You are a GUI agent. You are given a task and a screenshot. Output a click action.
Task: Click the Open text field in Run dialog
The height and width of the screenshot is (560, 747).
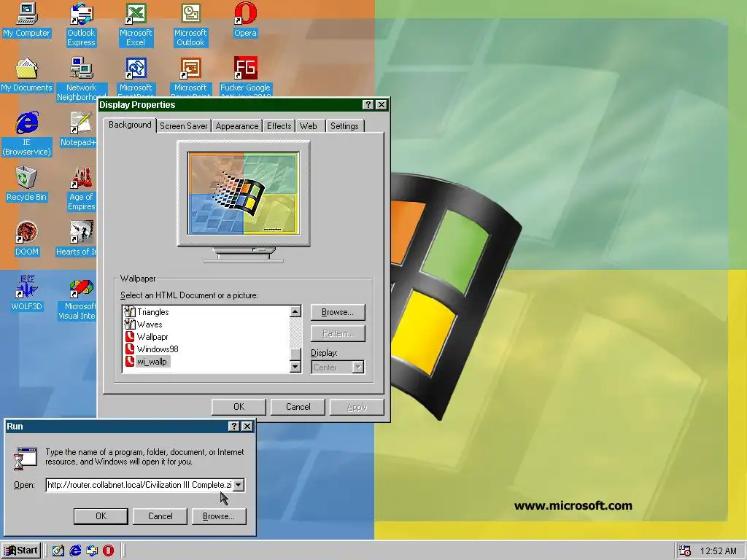tap(139, 485)
